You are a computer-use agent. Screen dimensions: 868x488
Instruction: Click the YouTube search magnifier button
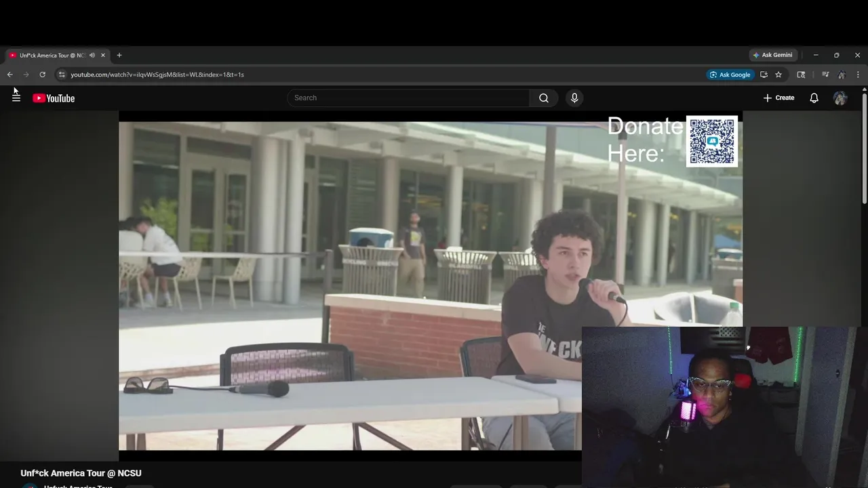pyautogui.click(x=544, y=98)
